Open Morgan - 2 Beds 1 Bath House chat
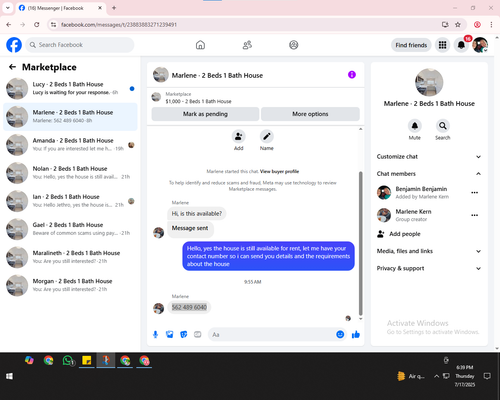The width and height of the screenshot is (500, 400). [x=70, y=285]
